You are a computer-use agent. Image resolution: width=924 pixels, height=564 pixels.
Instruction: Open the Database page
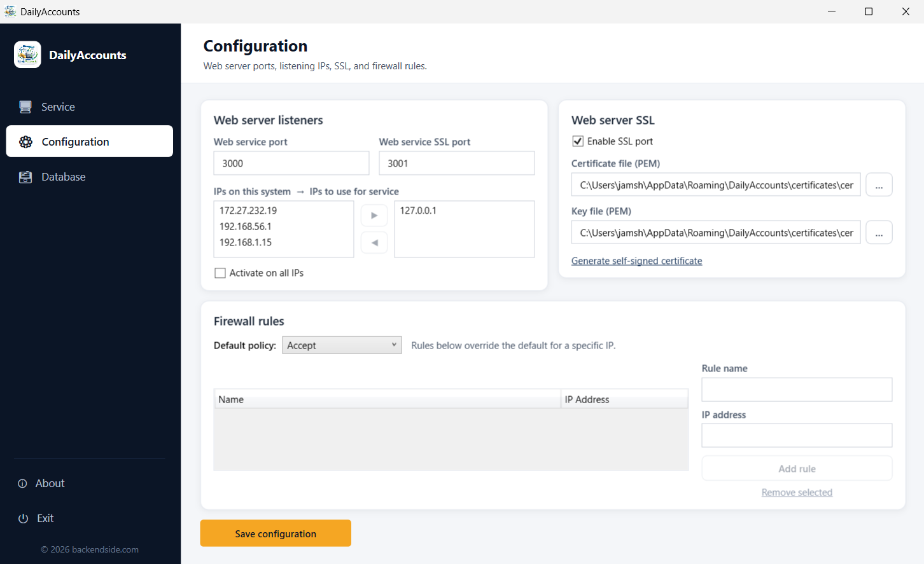click(90, 177)
